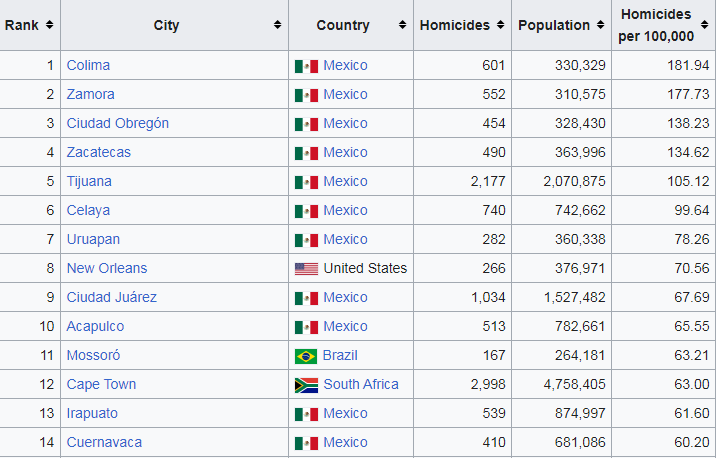Screen dimensions: 716x458
Task: Sort by Country column sort arrows
Action: click(402, 25)
